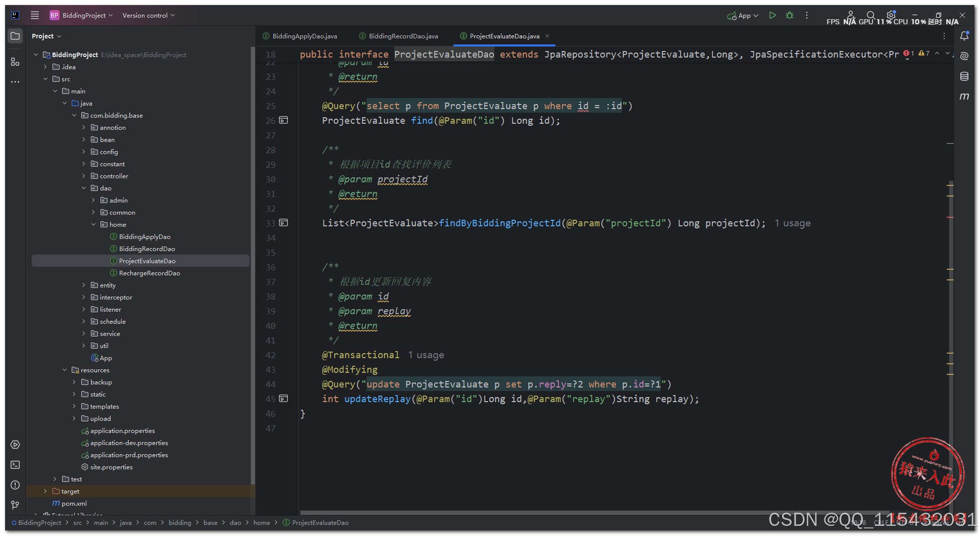Click gutter icon on line 33
The width and height of the screenshot is (980, 536).
click(x=284, y=223)
